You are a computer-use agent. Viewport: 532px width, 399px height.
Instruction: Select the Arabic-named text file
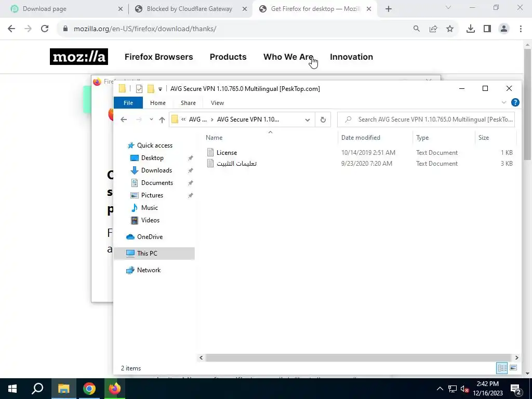pos(236,164)
